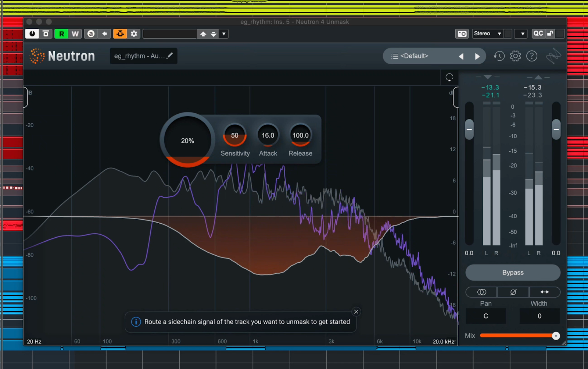
Task: Click the output meter up-triangle icon
Action: (x=538, y=77)
